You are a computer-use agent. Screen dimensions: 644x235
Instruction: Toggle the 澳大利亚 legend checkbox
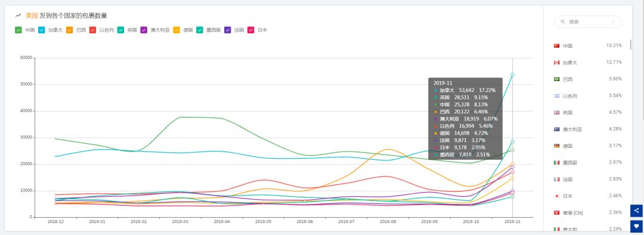144,30
